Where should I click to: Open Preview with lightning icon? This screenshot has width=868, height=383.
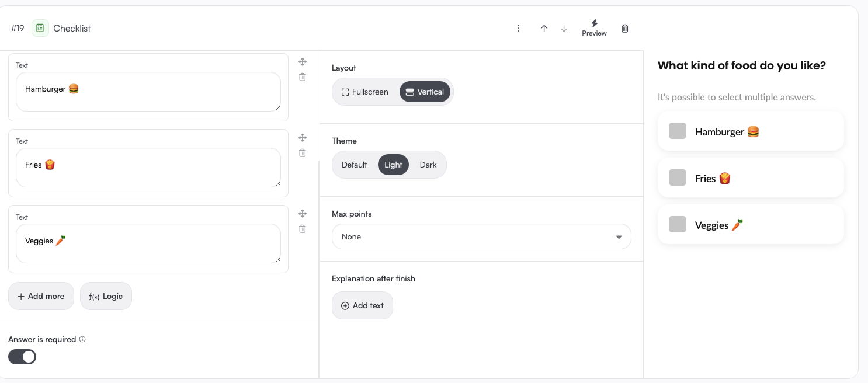click(594, 27)
